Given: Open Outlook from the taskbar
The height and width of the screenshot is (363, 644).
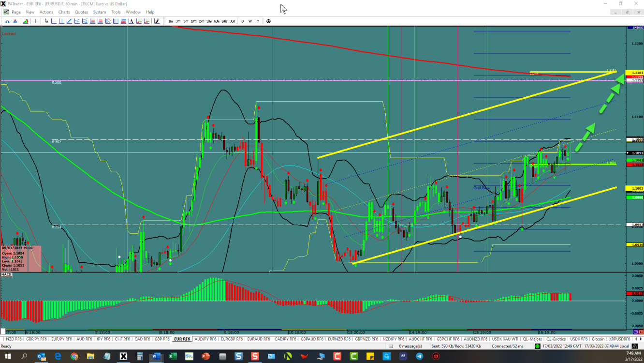Looking at the screenshot, I should [41, 356].
